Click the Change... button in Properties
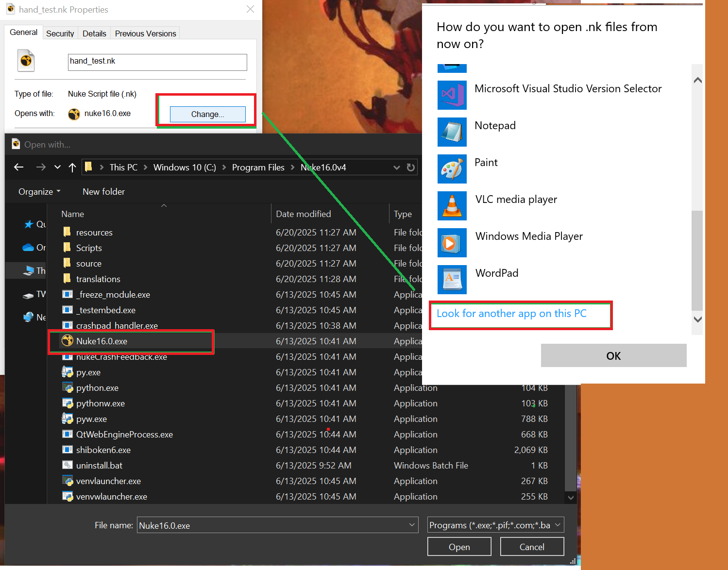728x570 pixels. click(x=207, y=114)
